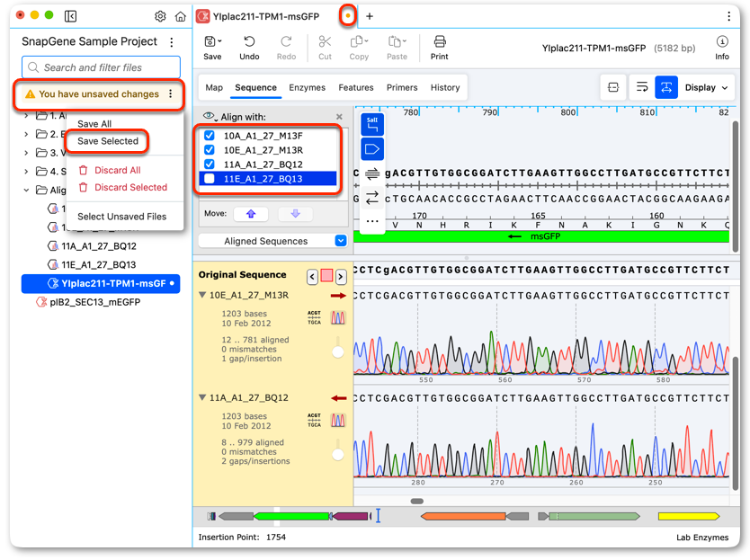Go to next mismatch arrow
This screenshot has width=750, height=560.
coord(341,277)
